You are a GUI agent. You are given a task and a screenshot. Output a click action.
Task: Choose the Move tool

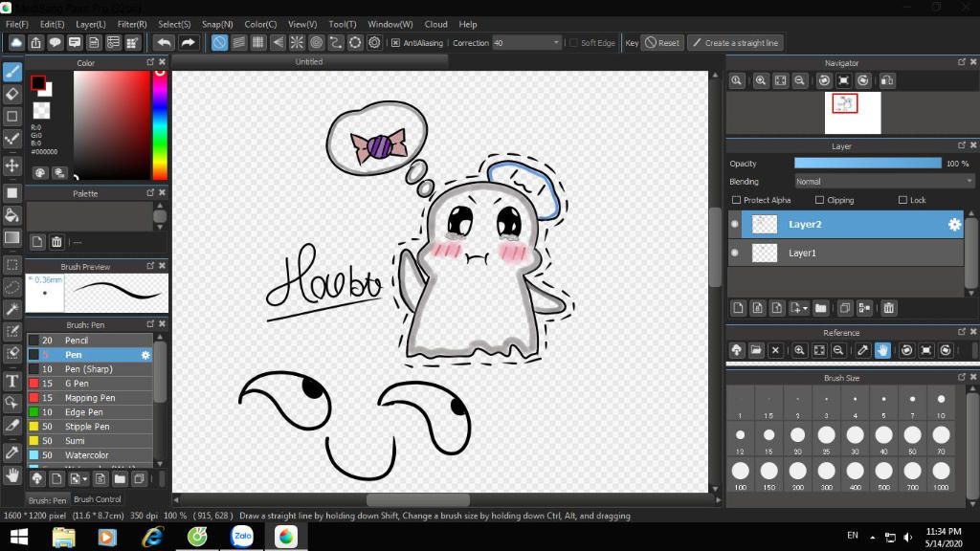(x=12, y=165)
